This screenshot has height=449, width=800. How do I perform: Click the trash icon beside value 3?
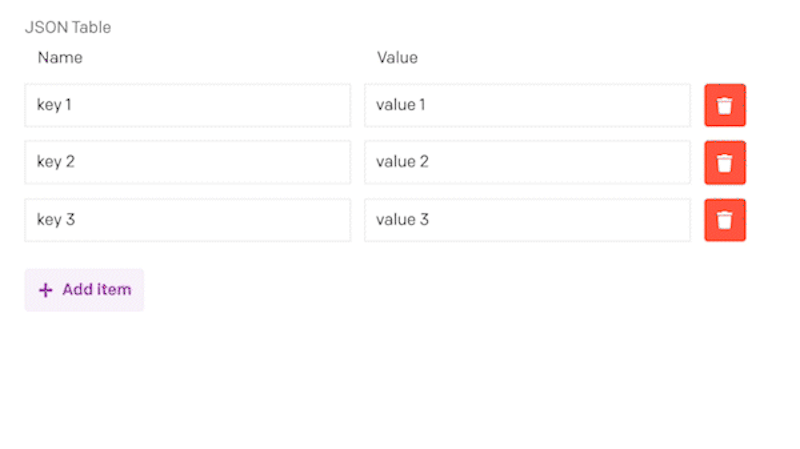click(x=724, y=220)
